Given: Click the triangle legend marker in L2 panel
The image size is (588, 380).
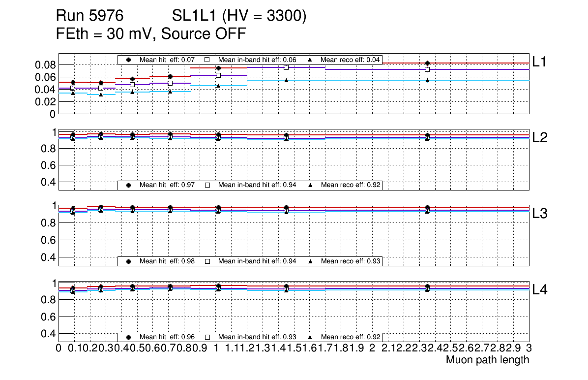Looking at the screenshot, I should 310,185.
